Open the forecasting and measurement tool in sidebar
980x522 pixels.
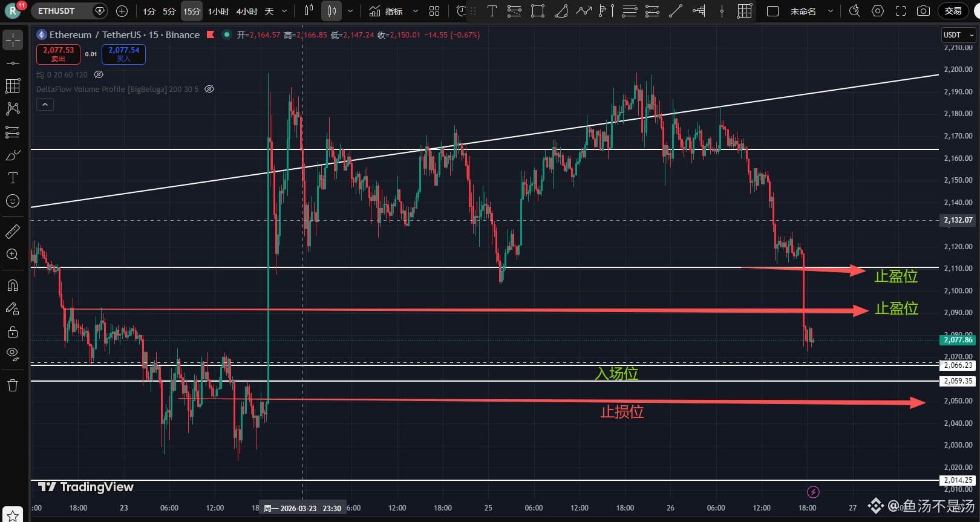point(13,132)
